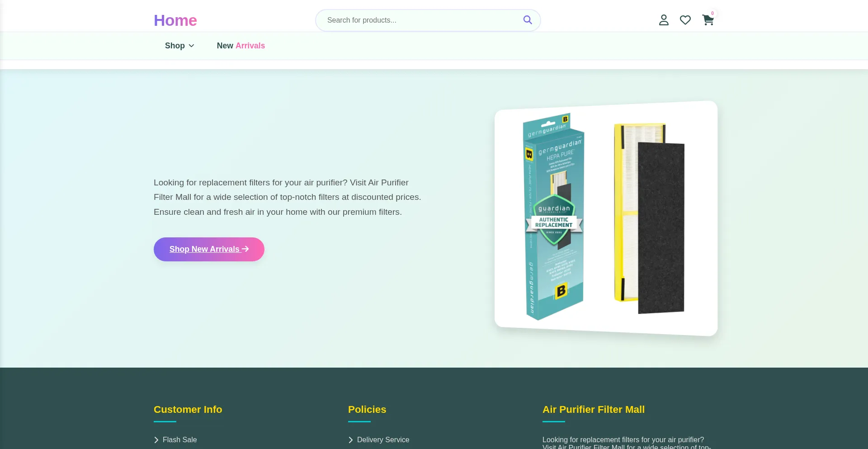This screenshot has height=449, width=868.
Task: Click the Customer Info footer heading
Action: (x=188, y=410)
